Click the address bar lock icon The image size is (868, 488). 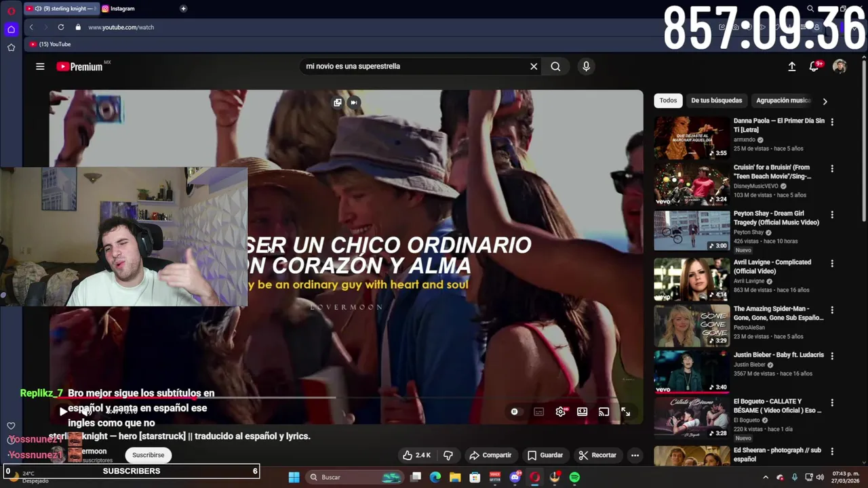[x=78, y=27]
